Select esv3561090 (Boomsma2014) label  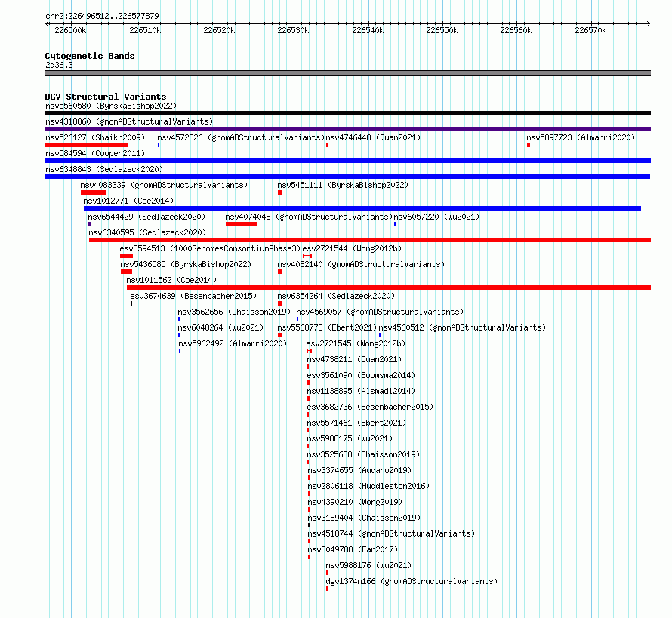tap(361, 375)
